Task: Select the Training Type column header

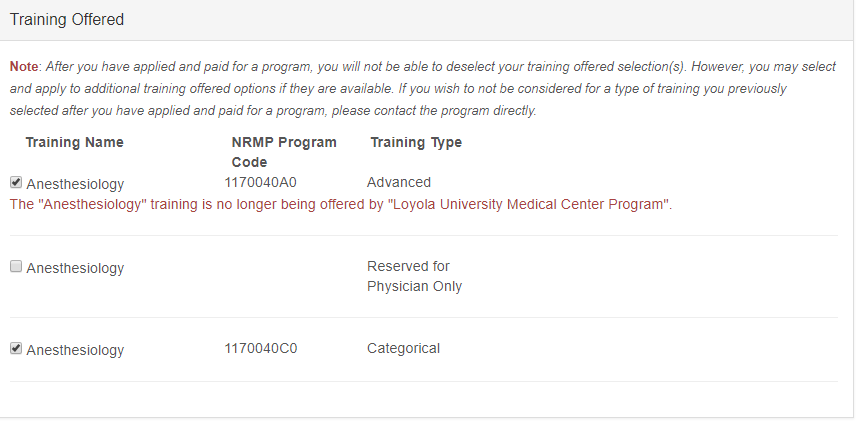Action: (x=416, y=143)
